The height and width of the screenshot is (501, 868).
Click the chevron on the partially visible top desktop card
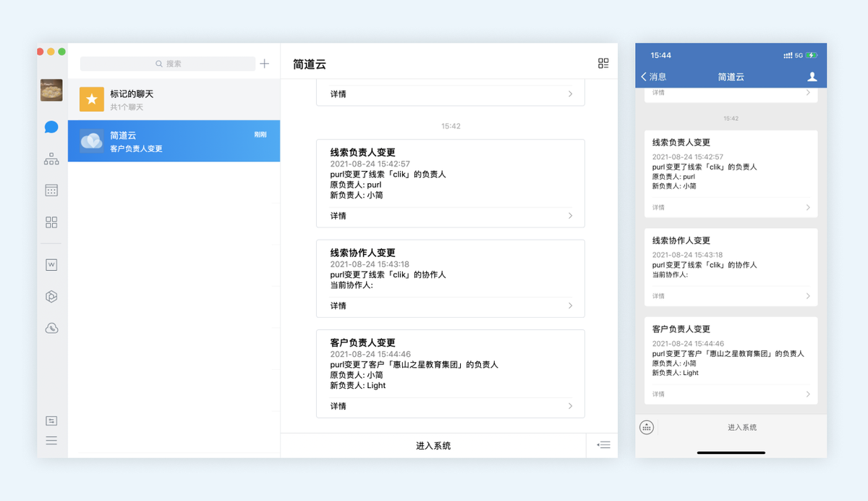pos(570,94)
